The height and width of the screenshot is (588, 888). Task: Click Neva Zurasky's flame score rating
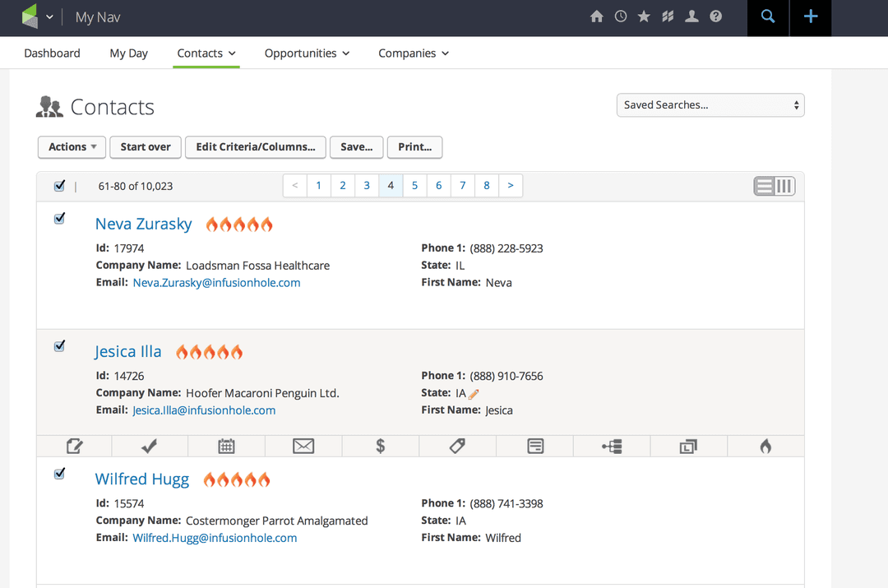click(239, 225)
